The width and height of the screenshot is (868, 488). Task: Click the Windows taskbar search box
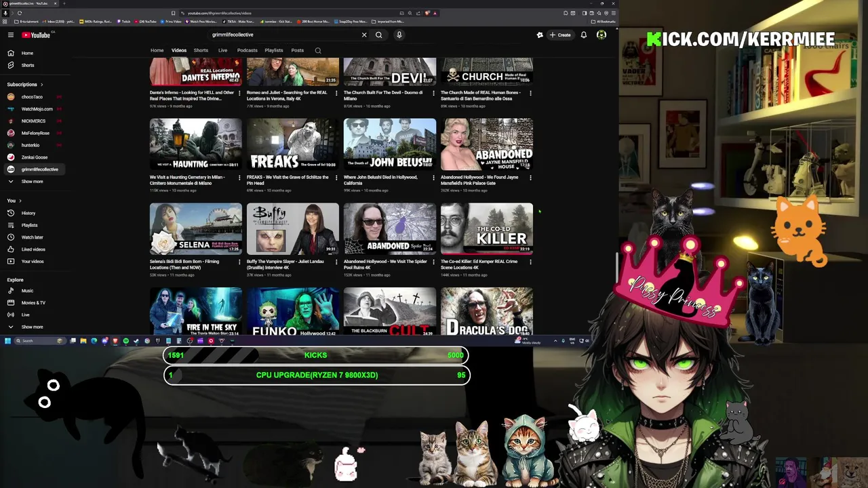pos(39,341)
